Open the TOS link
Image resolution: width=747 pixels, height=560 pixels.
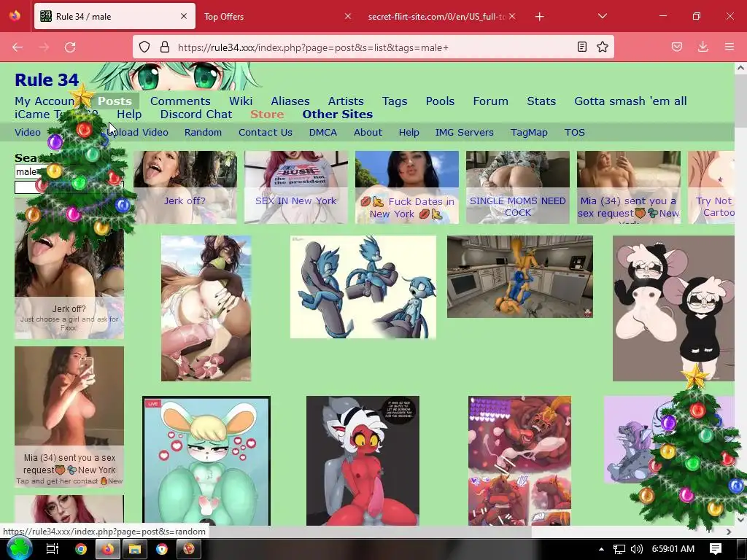coord(575,133)
